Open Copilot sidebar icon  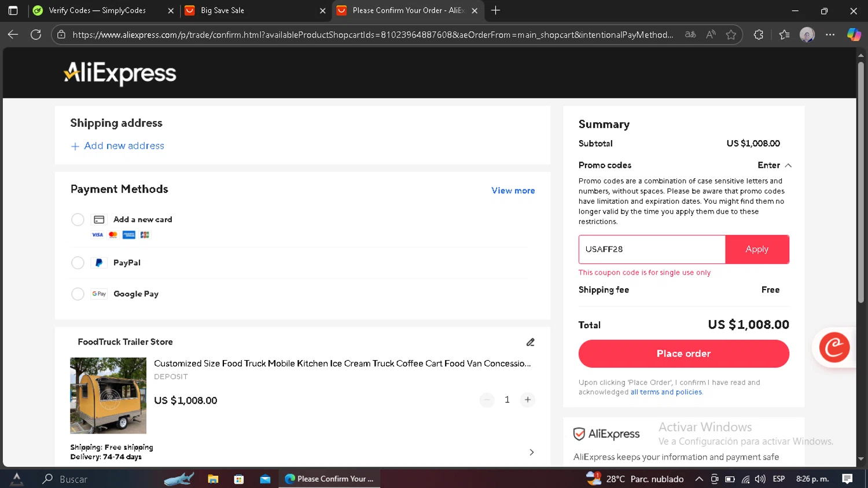click(854, 35)
